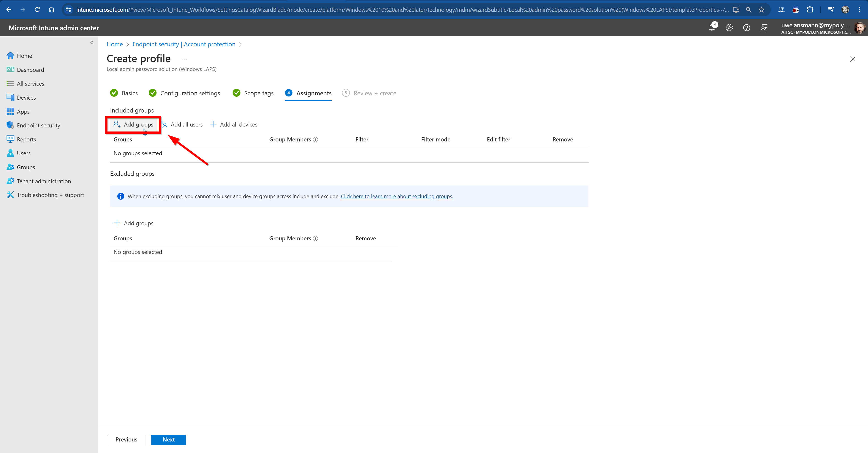Switch to the Configuration settings step
The width and height of the screenshot is (868, 453).
(x=190, y=93)
